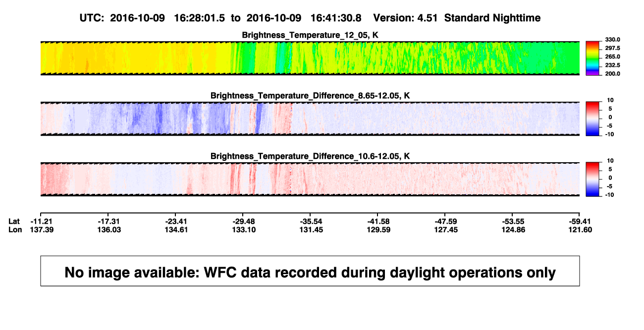
Task: Click the 297.5 color scale label
Action: pyautogui.click(x=611, y=48)
